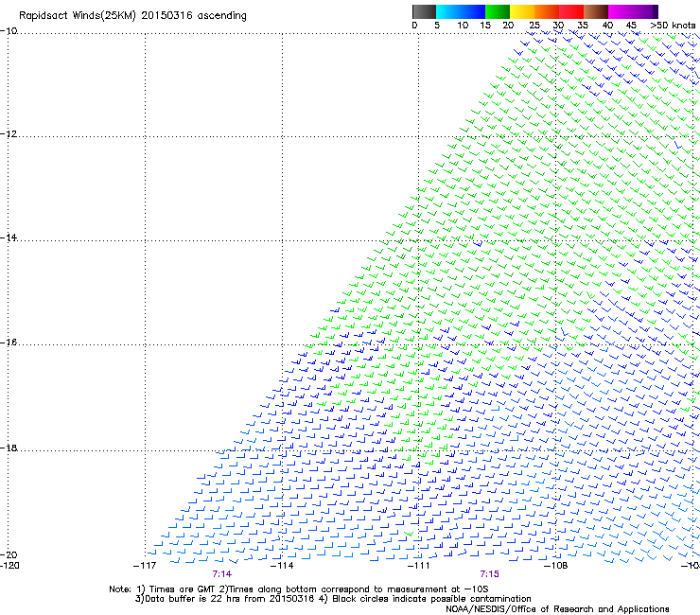Click the purple 7:15 time marker
700x615 pixels.
pos(489,574)
